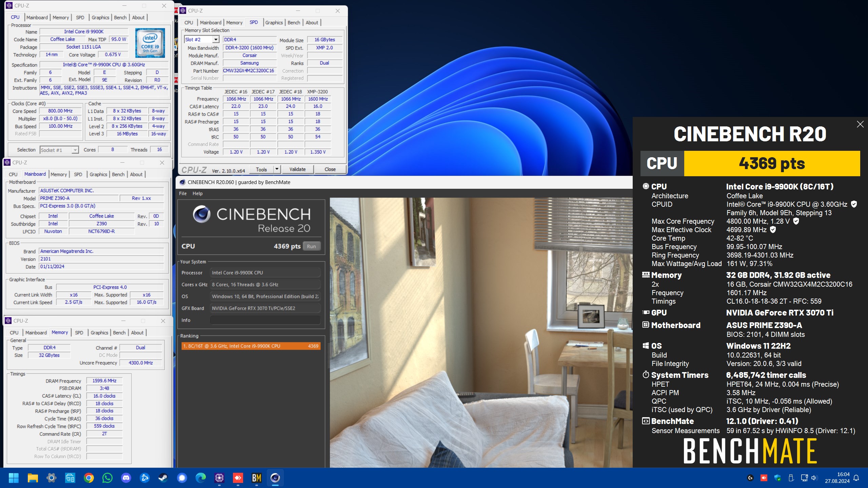Click the Info input field in Cinebench

click(x=265, y=320)
